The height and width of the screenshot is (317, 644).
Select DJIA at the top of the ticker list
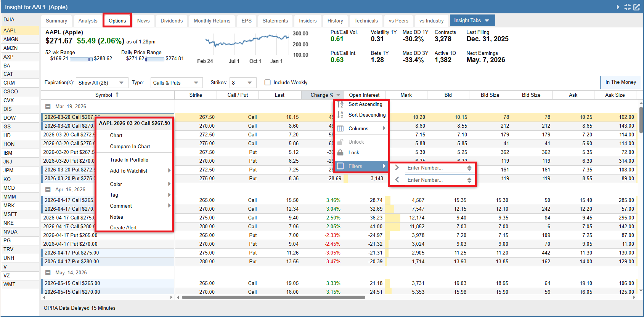[x=20, y=19]
